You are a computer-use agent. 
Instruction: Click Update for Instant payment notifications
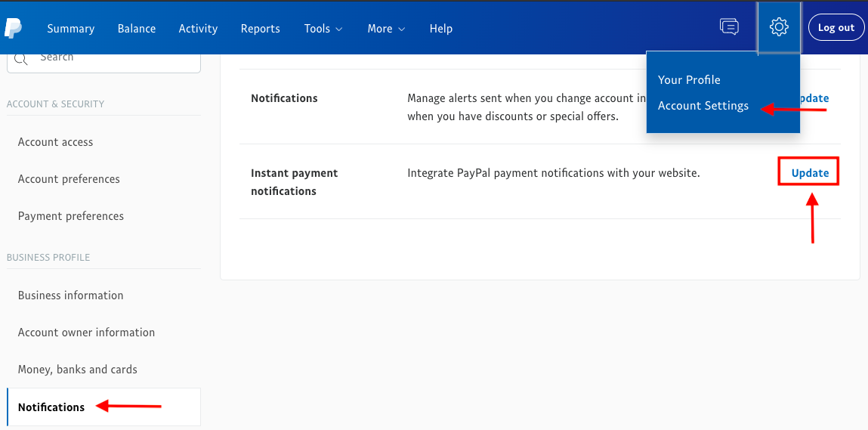click(810, 173)
